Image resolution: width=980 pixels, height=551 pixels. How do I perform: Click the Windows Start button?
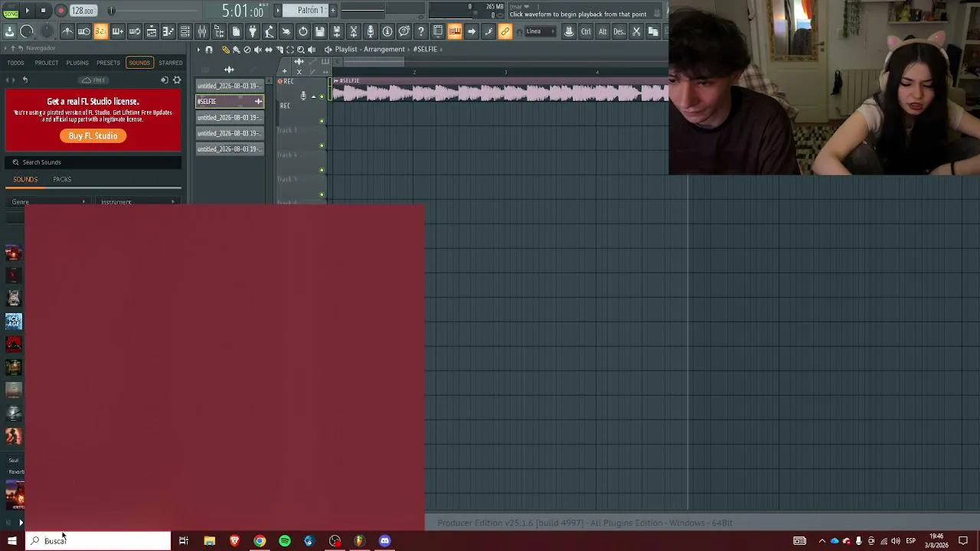[x=11, y=541]
